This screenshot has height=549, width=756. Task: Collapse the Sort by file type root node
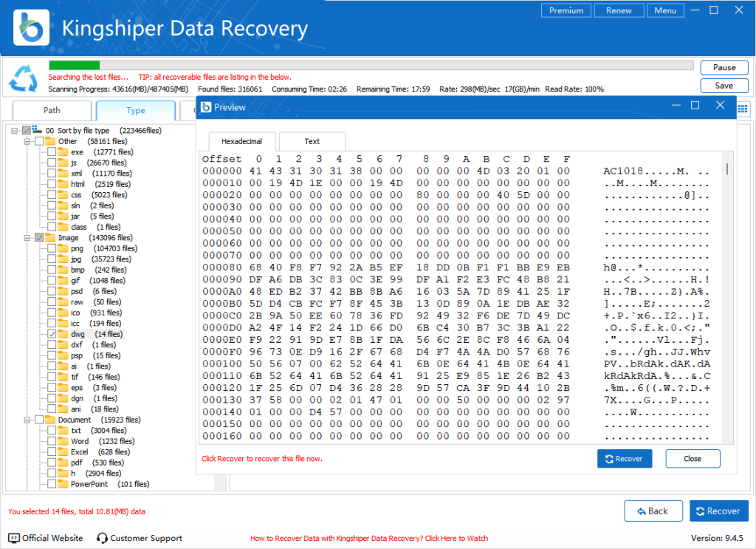point(15,130)
